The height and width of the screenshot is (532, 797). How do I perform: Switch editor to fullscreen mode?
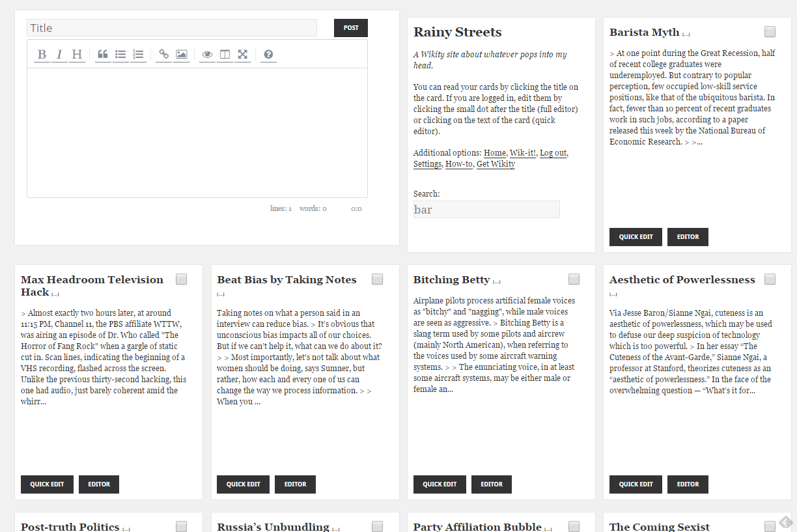point(242,55)
